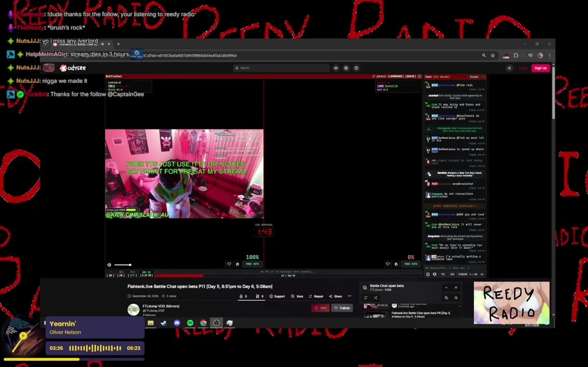Toggle the SFX ON switch
This screenshot has height=367, width=588.
pos(121,274)
